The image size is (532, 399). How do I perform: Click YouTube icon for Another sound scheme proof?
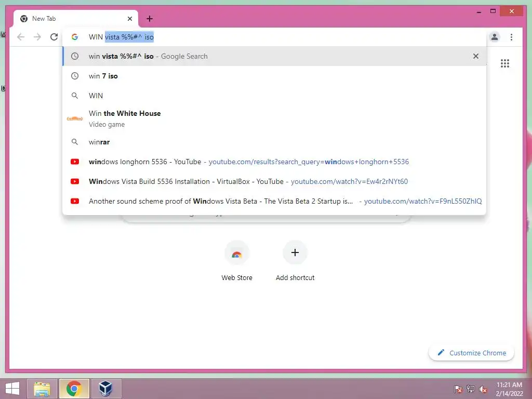(x=75, y=201)
